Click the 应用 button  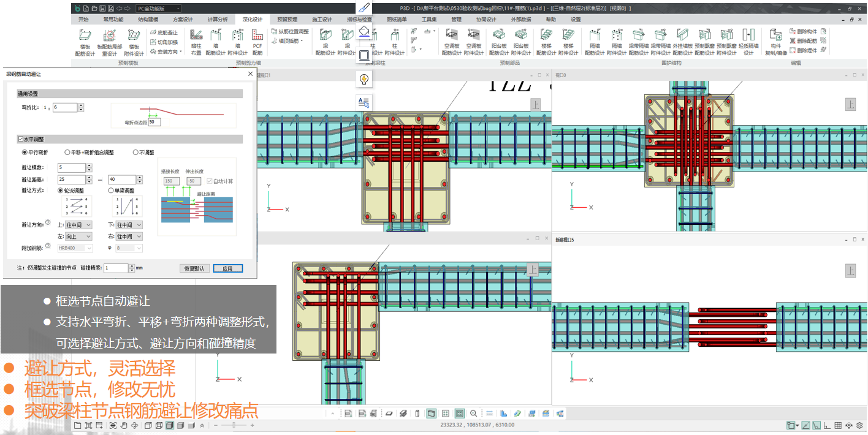[227, 268]
